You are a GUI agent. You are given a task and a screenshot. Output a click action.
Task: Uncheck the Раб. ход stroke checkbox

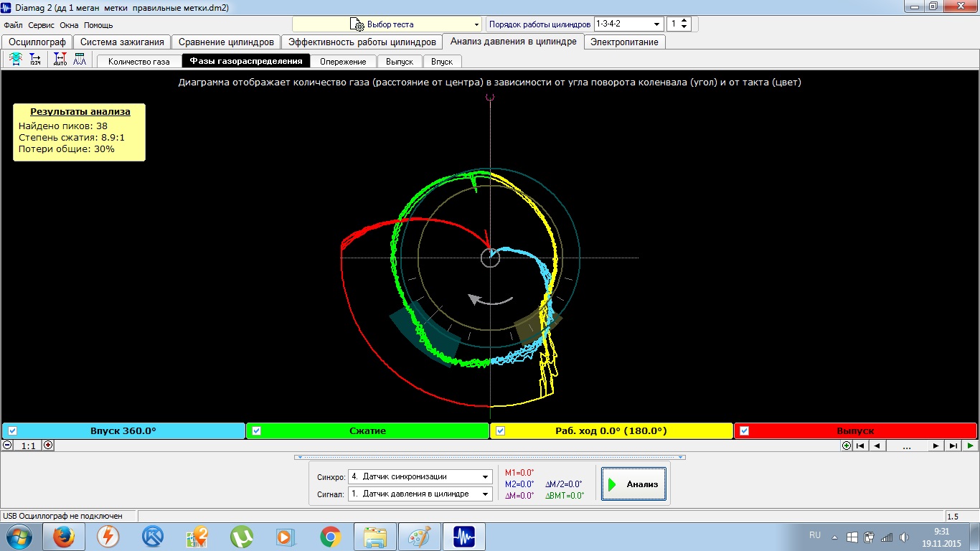[x=501, y=430]
